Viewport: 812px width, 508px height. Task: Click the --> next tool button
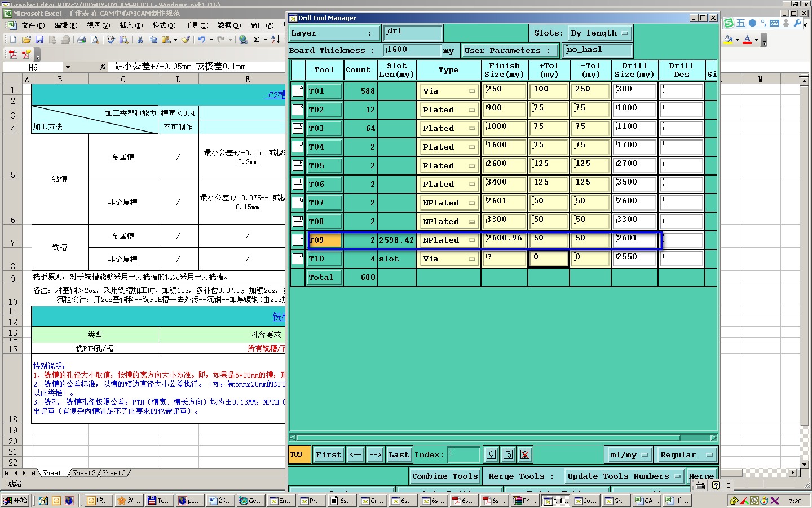pyautogui.click(x=375, y=454)
